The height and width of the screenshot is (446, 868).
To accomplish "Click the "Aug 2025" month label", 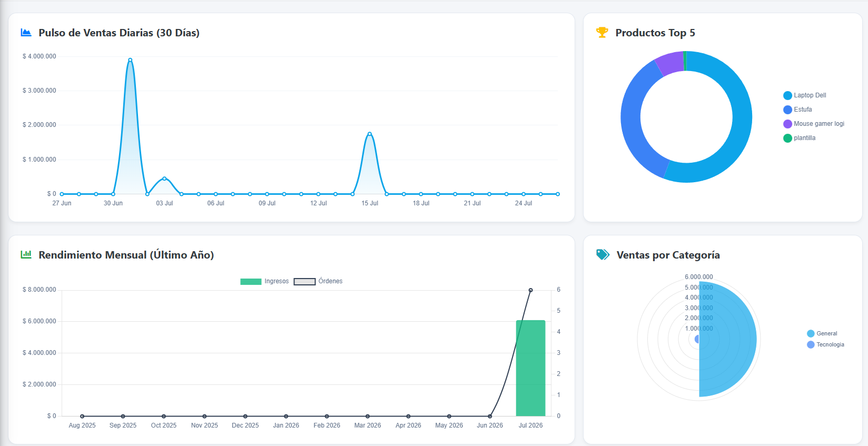I will click(x=82, y=425).
